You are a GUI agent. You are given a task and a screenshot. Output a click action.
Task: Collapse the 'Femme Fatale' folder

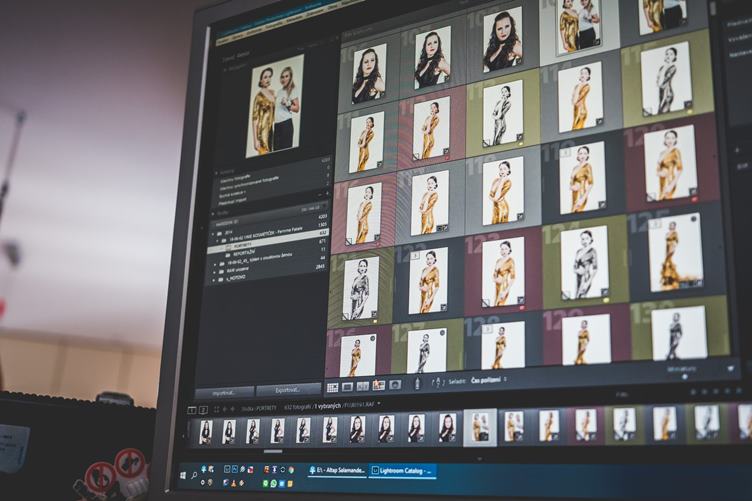click(x=219, y=240)
